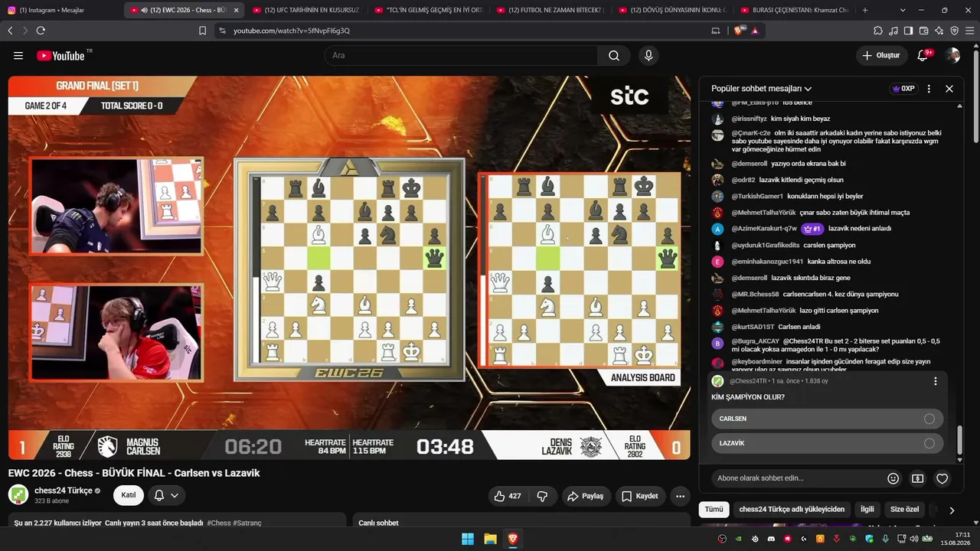980x551 pixels.
Task: Click the Paylaş share button
Action: [586, 496]
